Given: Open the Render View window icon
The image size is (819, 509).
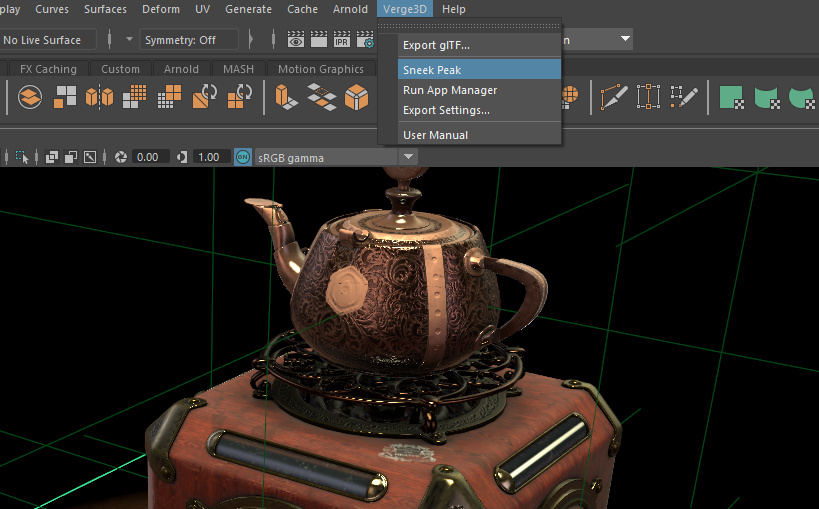Looking at the screenshot, I should [x=296, y=40].
